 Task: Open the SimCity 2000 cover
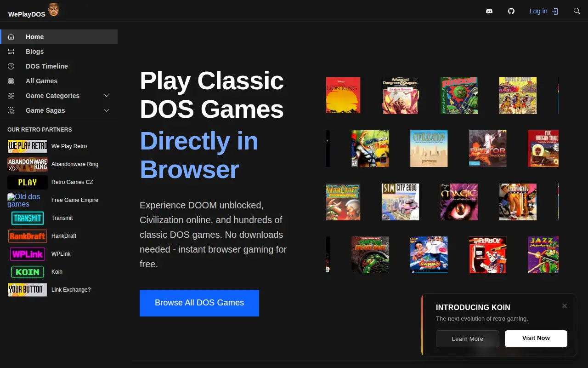[401, 202]
